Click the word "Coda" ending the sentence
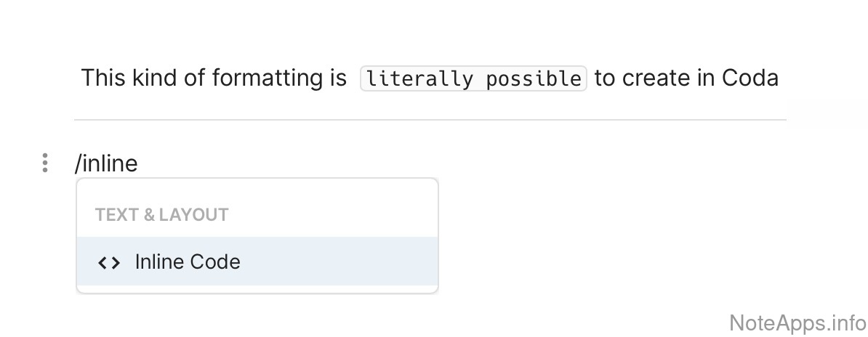This screenshot has height=337, width=868. pyautogui.click(x=750, y=78)
